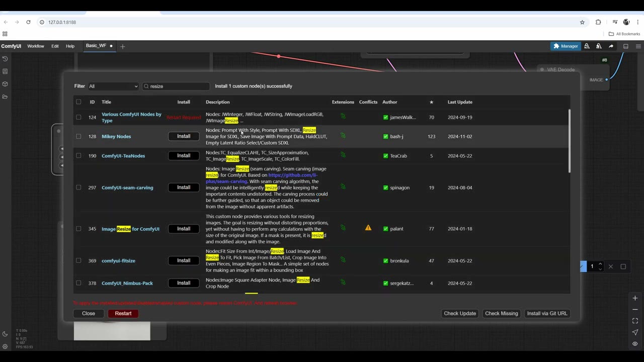Open the Filter dropdown set to All

(113, 86)
